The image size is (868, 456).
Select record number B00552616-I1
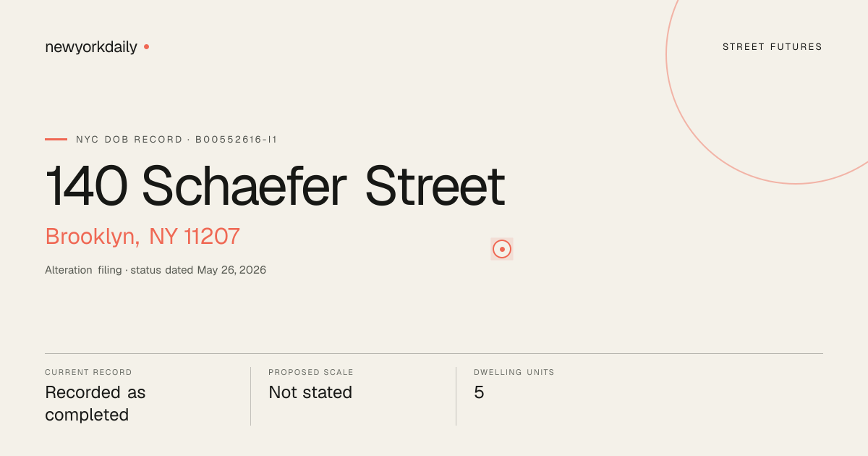[x=237, y=139]
